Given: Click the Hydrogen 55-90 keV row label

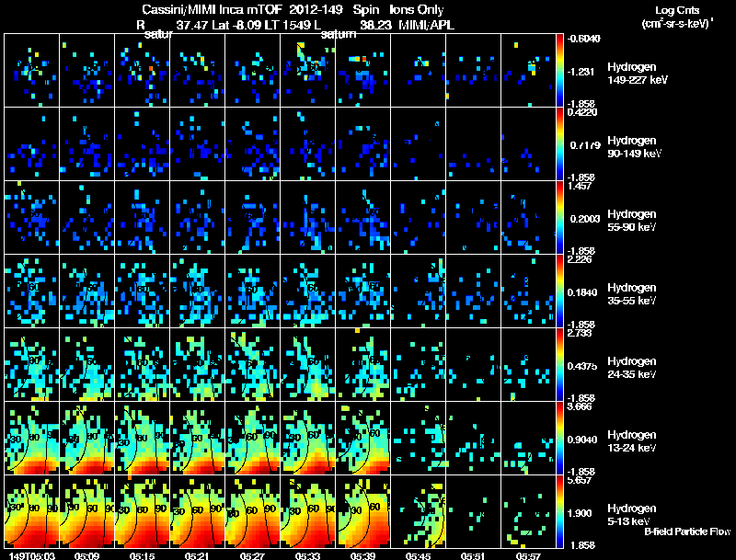Looking at the screenshot, I should (x=632, y=221).
